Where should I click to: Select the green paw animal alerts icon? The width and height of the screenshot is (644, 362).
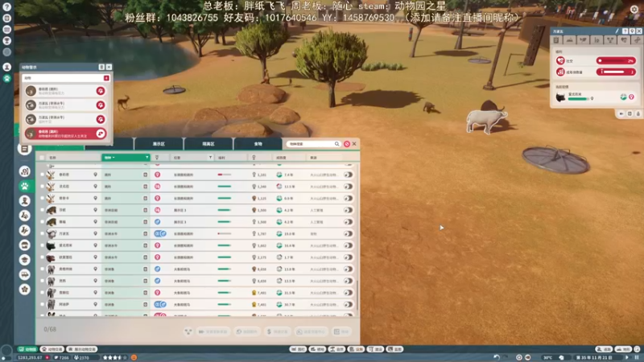point(6,78)
